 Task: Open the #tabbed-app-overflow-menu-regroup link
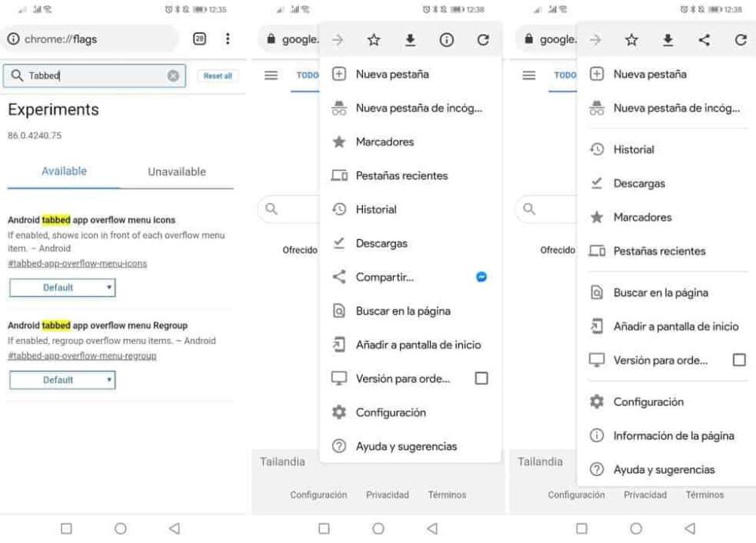click(82, 356)
